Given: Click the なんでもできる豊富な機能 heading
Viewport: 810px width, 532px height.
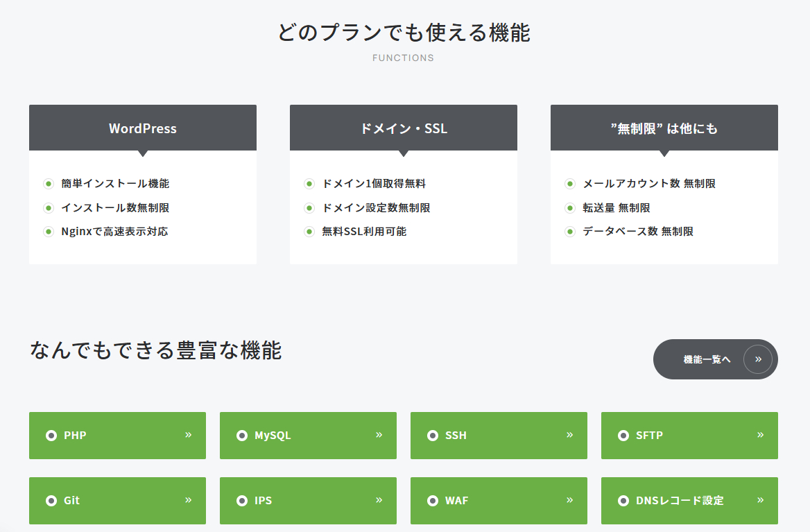Looking at the screenshot, I should 155,350.
